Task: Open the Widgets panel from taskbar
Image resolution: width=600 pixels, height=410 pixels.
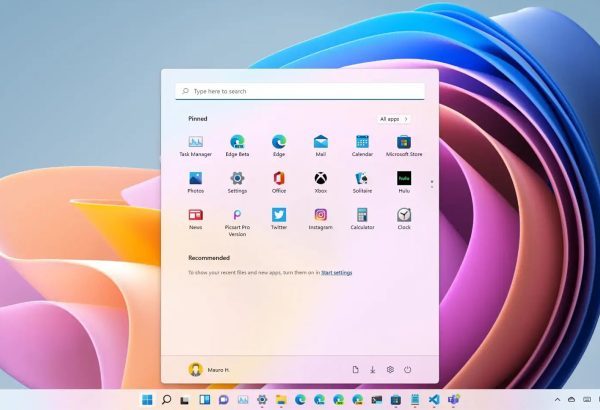Action: point(205,400)
